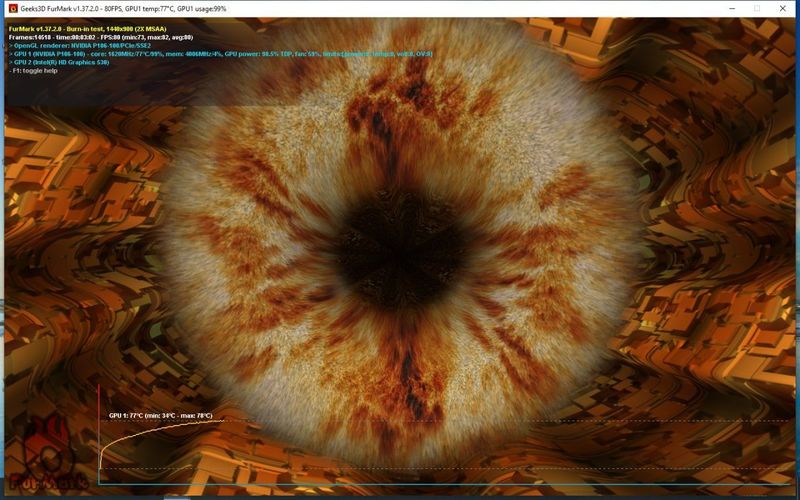Click the FurMark app icon in title bar
The height and width of the screenshot is (500, 800).
pos(13,8)
